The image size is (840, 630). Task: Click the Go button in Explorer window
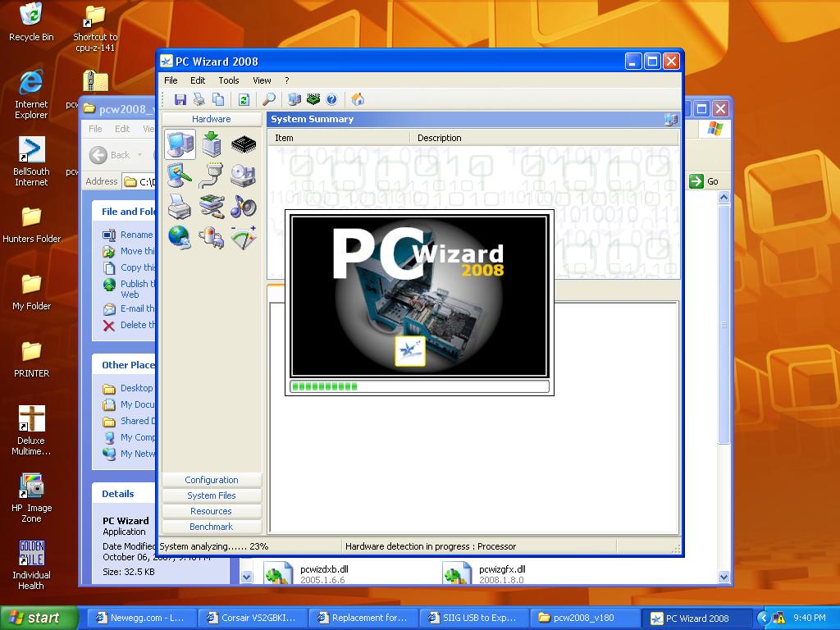click(704, 181)
